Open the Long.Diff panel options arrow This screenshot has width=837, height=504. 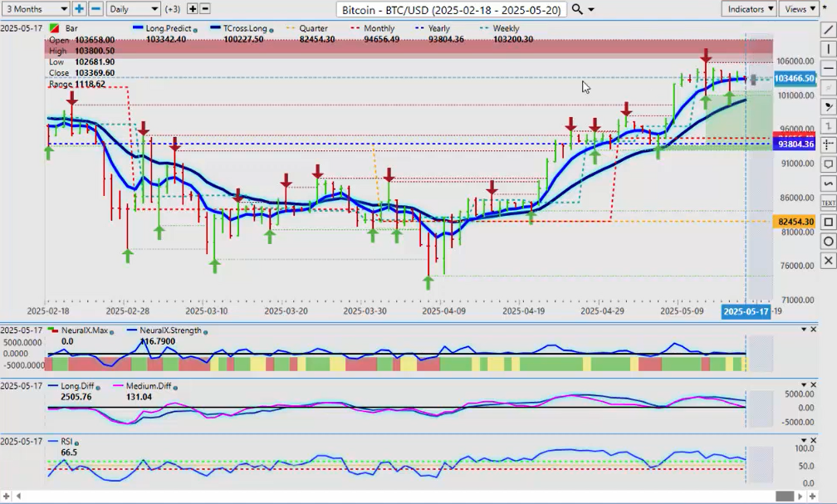804,385
